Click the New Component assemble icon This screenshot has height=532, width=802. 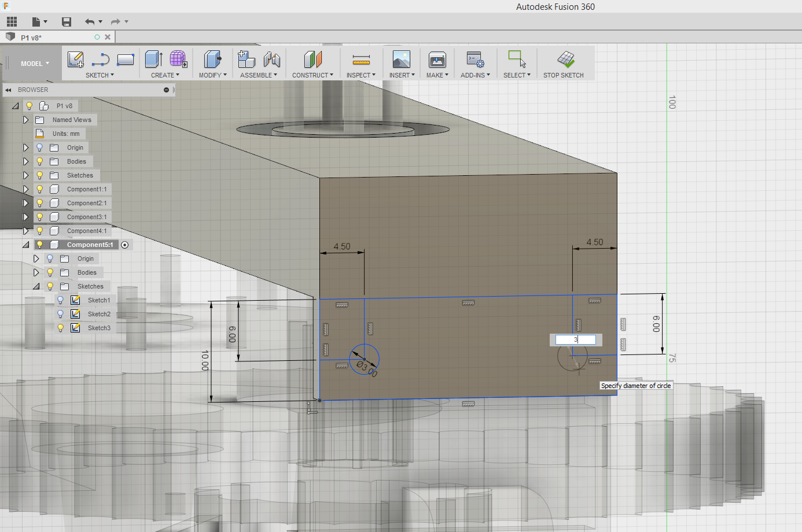[247, 59]
